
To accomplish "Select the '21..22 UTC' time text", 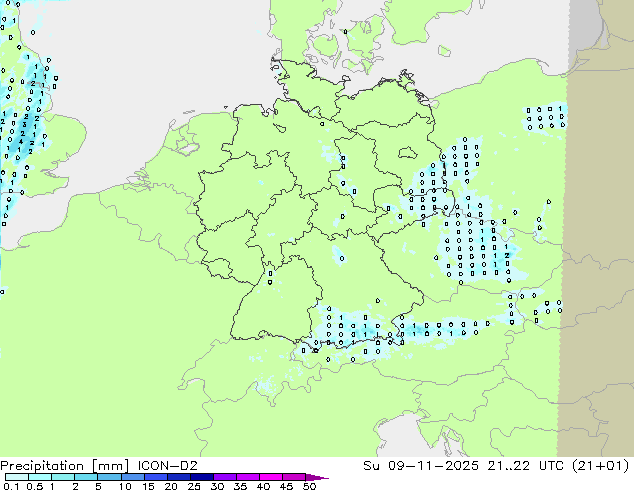I will (x=526, y=466).
